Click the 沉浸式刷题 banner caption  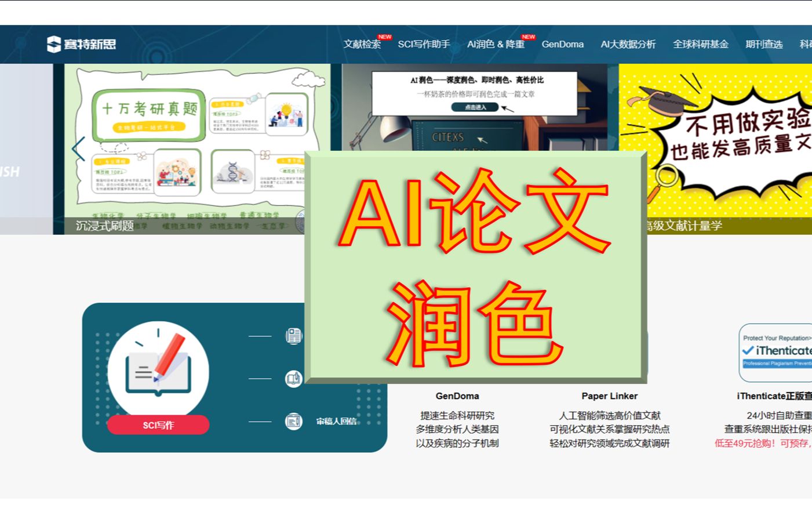(x=105, y=226)
